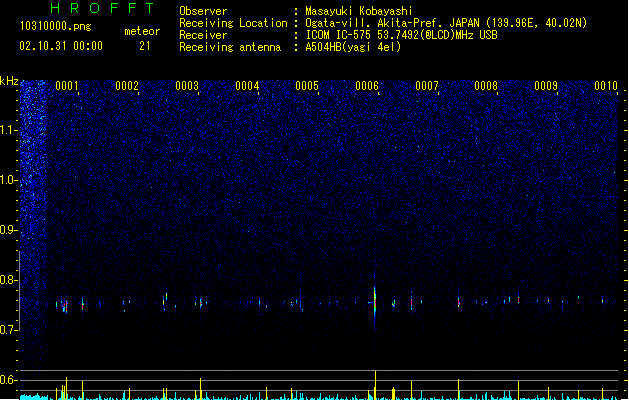Click the 0006 minute marker
629x400 pixels.
click(367, 86)
